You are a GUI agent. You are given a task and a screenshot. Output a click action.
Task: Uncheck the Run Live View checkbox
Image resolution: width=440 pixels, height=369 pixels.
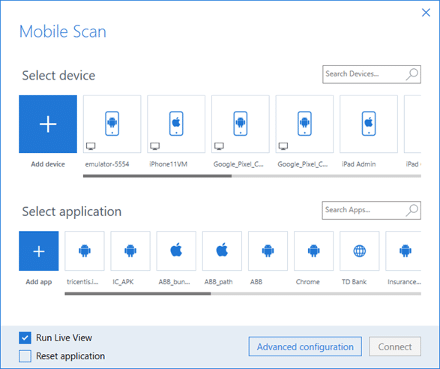point(25,338)
